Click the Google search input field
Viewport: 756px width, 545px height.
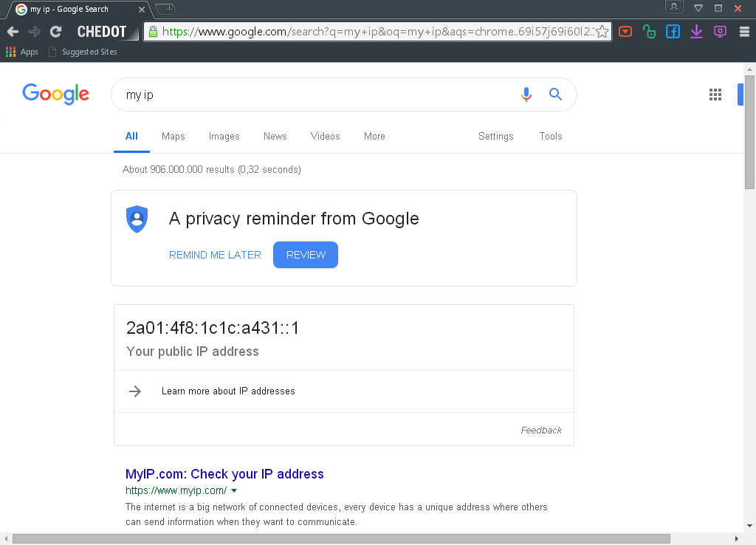[x=317, y=95]
